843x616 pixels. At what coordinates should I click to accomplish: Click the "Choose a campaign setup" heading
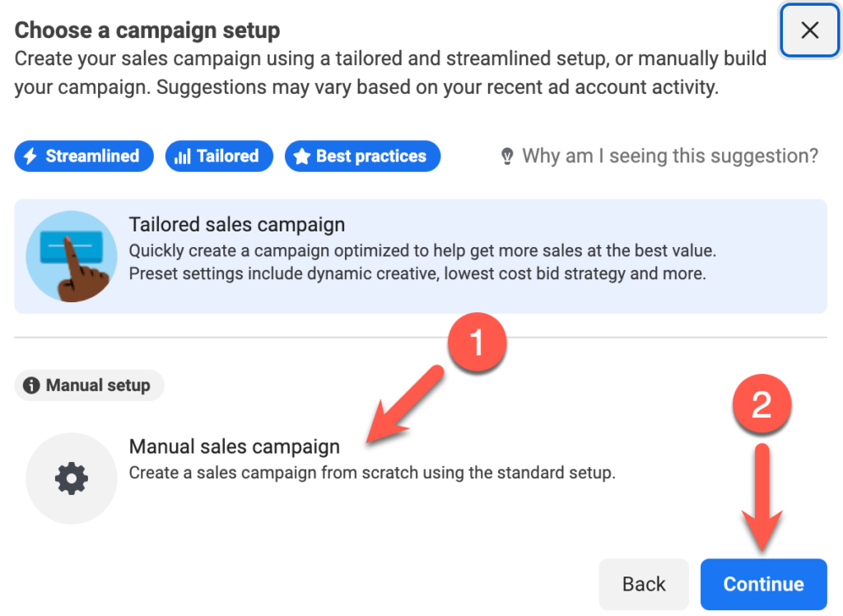coord(147,31)
